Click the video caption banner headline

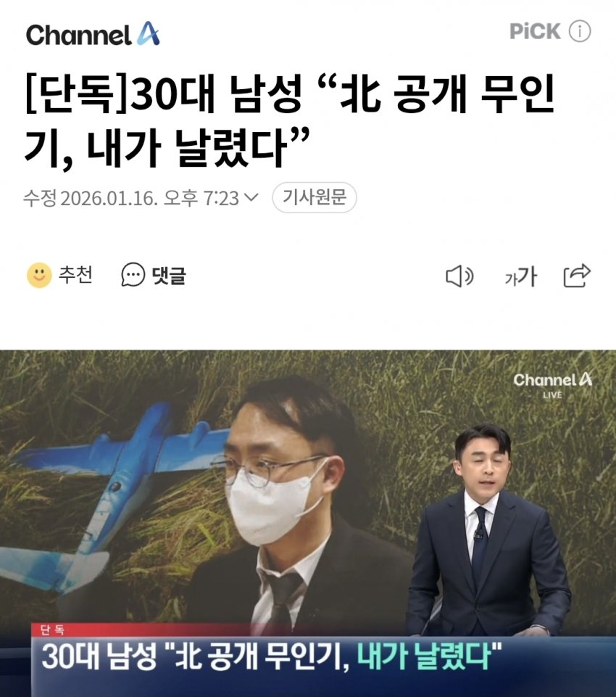point(272,656)
